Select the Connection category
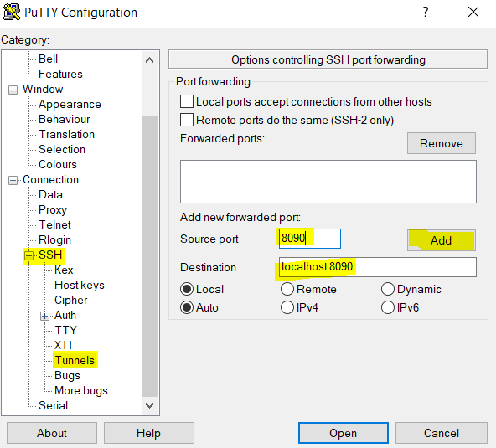This screenshot has height=448, width=496. tap(50, 179)
